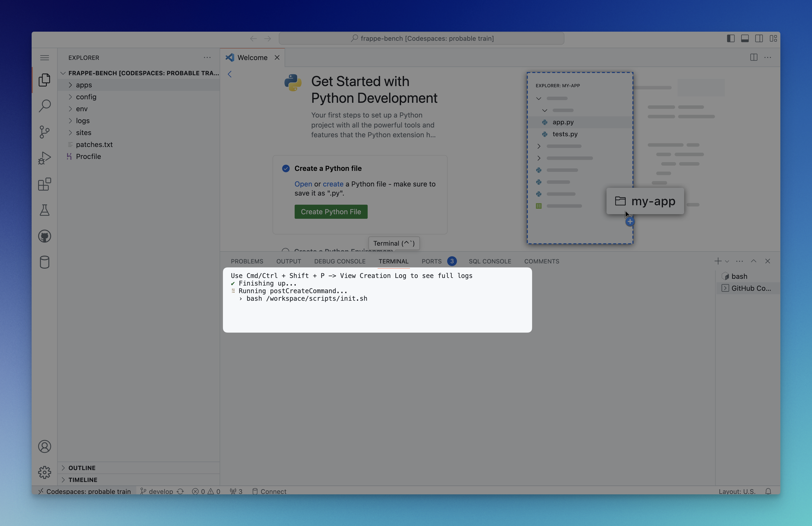
Task: Select the bash terminal entry
Action: [x=748, y=276]
